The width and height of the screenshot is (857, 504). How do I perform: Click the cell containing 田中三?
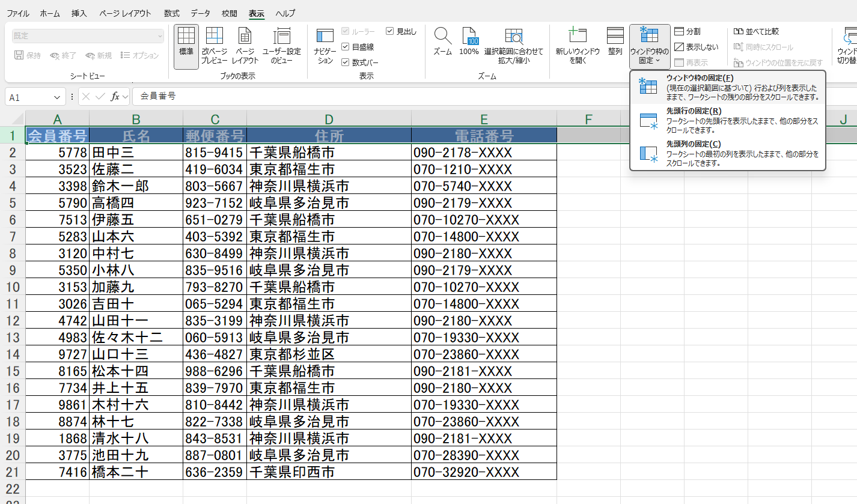136,152
